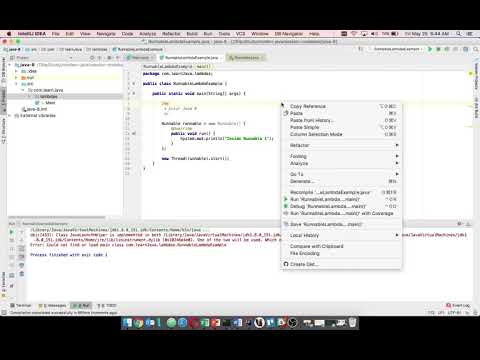This screenshot has height=360, width=480.
Task: Choose Recompile RunnableLambdaExample.java
Action: [x=342, y=192]
